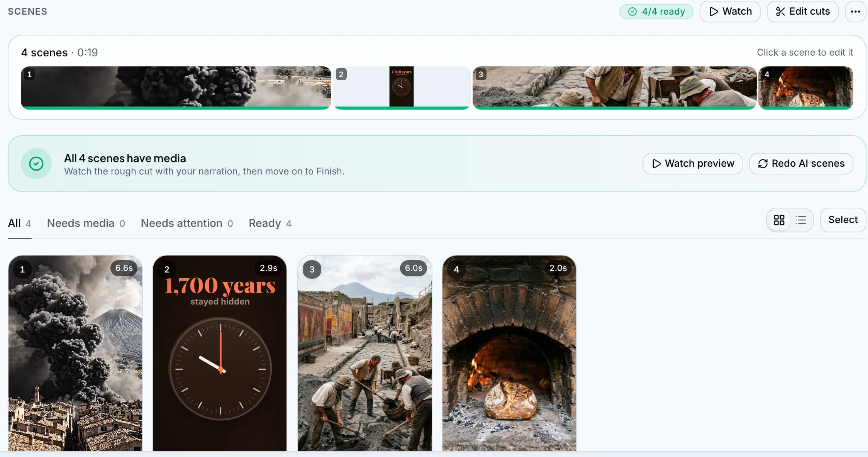868x457 pixels.
Task: Click the SCENES section heading
Action: [x=27, y=12]
